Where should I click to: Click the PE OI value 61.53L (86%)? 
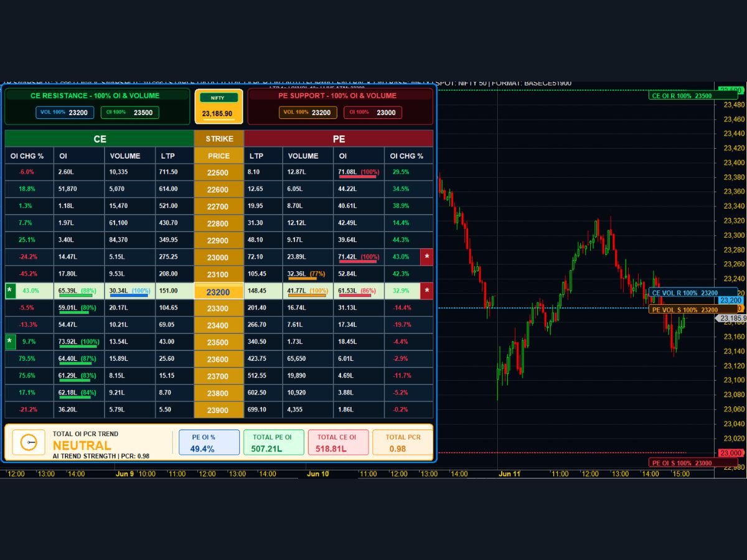pyautogui.click(x=357, y=291)
